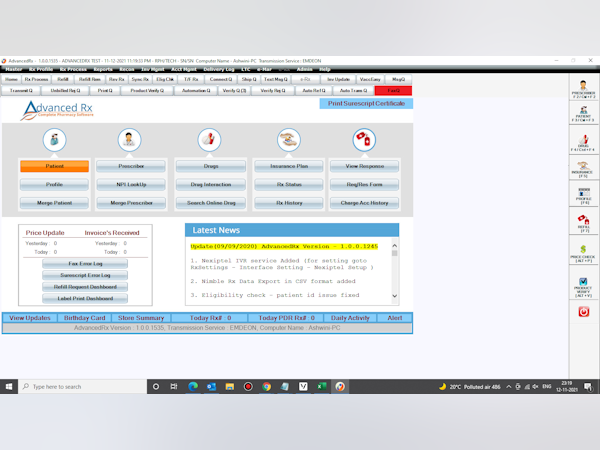This screenshot has height=450, width=600.
Task: Open Excel from taskbar
Action: tap(321, 386)
